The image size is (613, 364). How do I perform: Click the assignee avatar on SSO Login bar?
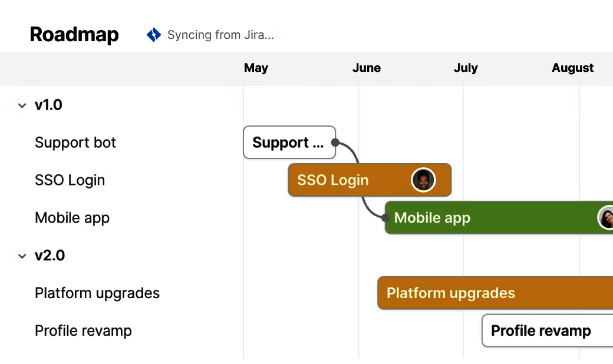click(423, 180)
